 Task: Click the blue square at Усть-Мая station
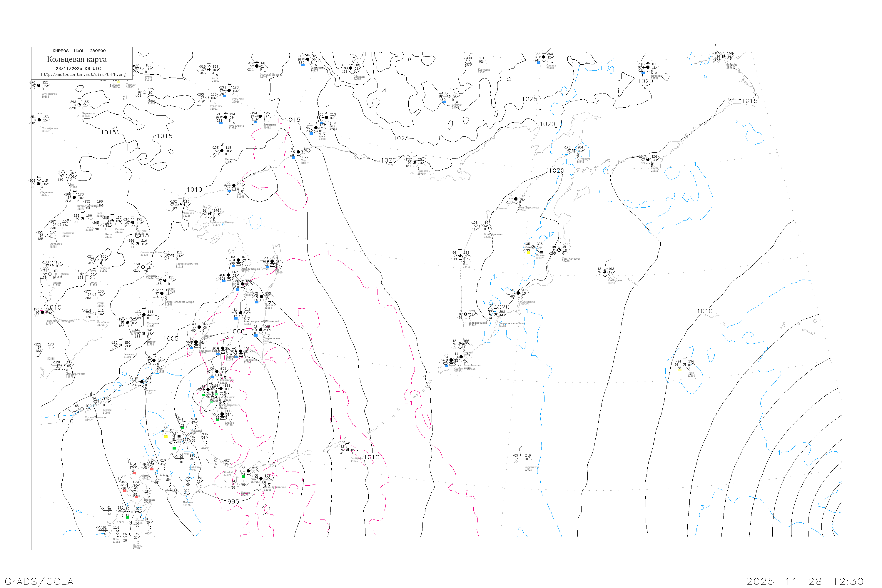(x=224, y=96)
